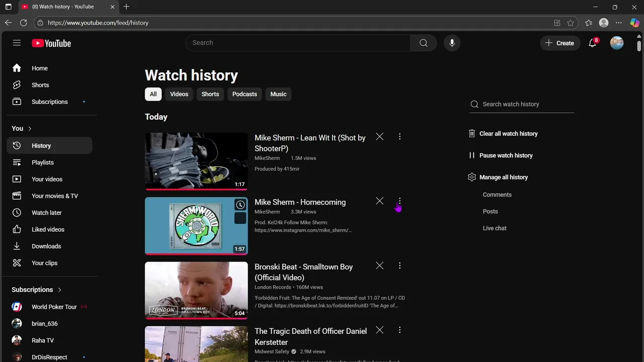Open London Records channel link

273,287
